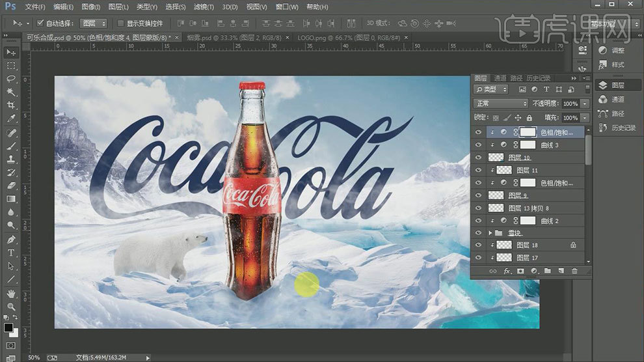644x362 pixels.
Task: Select the Blur tool
Action: pyautogui.click(x=11, y=212)
